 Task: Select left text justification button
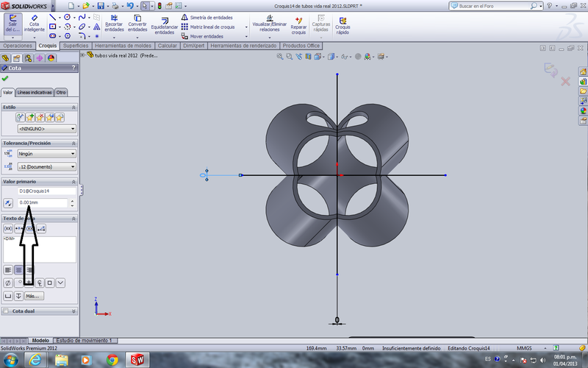point(8,270)
